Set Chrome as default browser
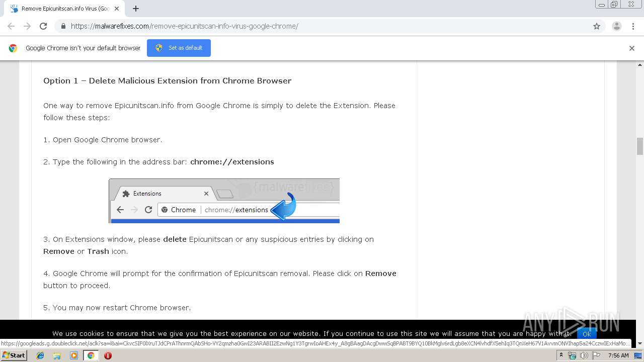Viewport: 644px width, 362px height. click(179, 48)
